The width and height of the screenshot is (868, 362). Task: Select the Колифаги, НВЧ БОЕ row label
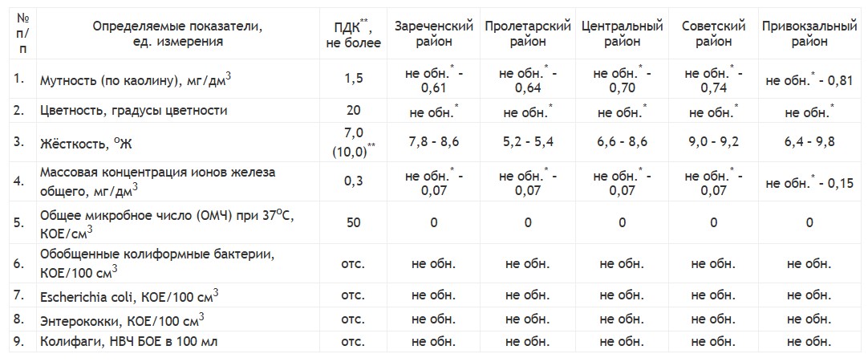click(128, 342)
